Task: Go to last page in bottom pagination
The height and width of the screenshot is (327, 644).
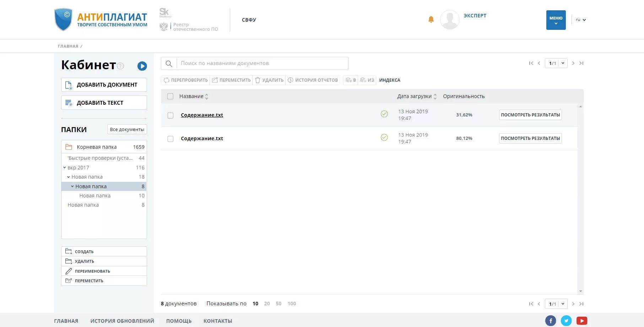Action: point(581,304)
